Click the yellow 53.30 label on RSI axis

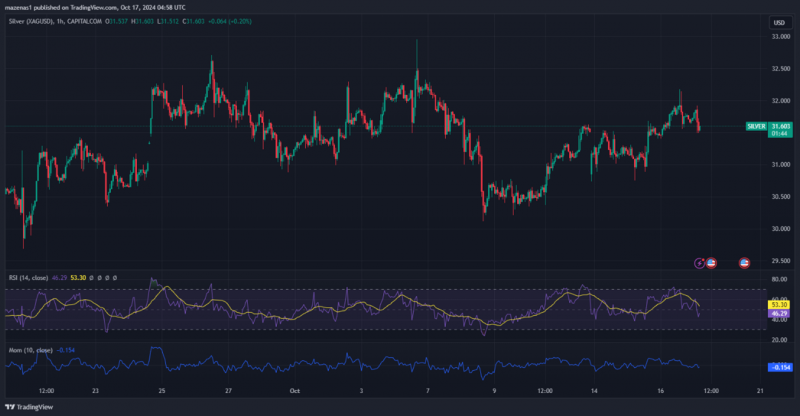[x=779, y=305]
